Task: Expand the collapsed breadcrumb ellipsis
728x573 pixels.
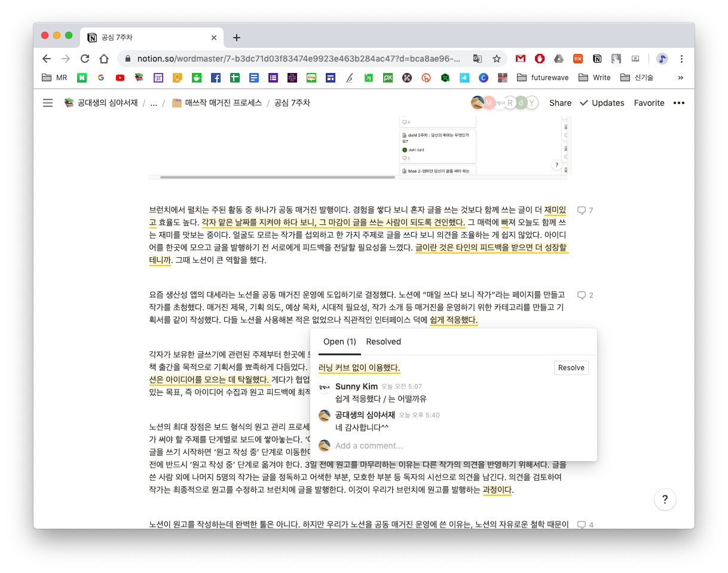Action: click(x=154, y=103)
